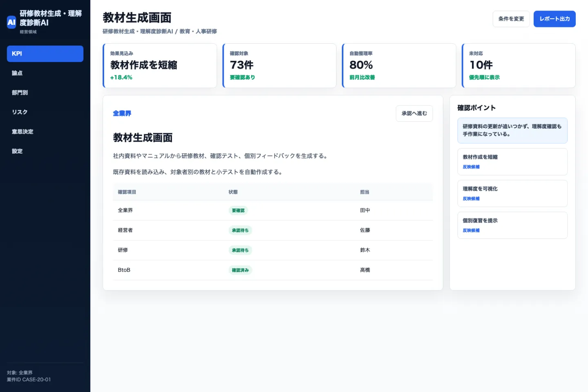Click 反映候補 under 個別復習を提示
This screenshot has width=588, height=392.
[x=471, y=231]
